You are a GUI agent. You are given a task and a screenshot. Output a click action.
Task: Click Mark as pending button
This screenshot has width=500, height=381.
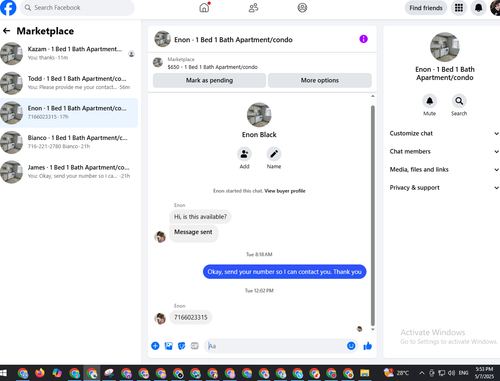pos(209,80)
